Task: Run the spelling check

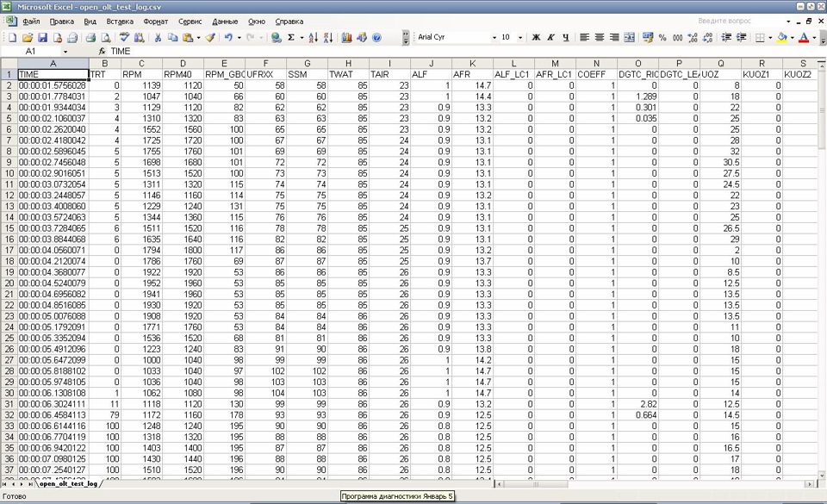Action: pyautogui.click(x=124, y=37)
